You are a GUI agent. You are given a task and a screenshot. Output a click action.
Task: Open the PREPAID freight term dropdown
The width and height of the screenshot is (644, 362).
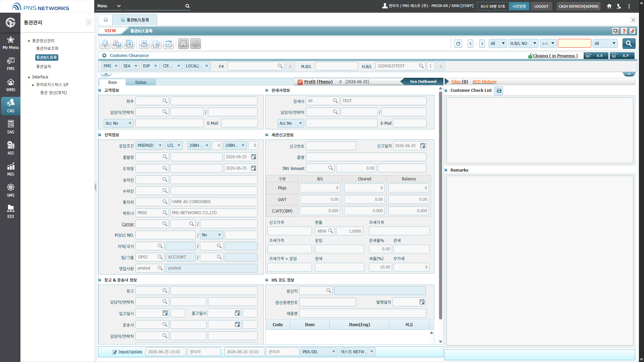pos(150,145)
